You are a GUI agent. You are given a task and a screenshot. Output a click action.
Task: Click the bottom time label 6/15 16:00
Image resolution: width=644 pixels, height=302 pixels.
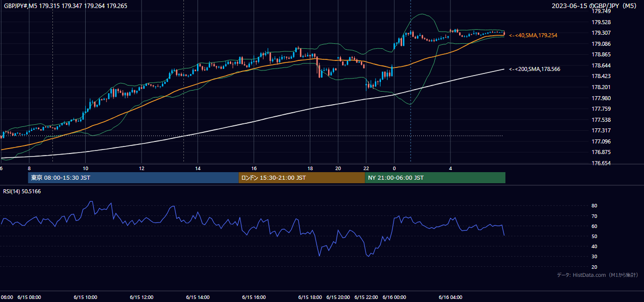254,297
